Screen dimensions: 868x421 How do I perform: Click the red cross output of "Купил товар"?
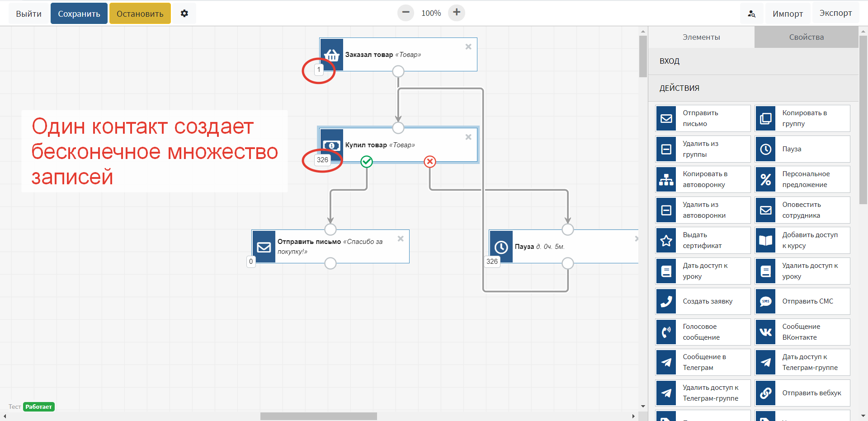430,162
